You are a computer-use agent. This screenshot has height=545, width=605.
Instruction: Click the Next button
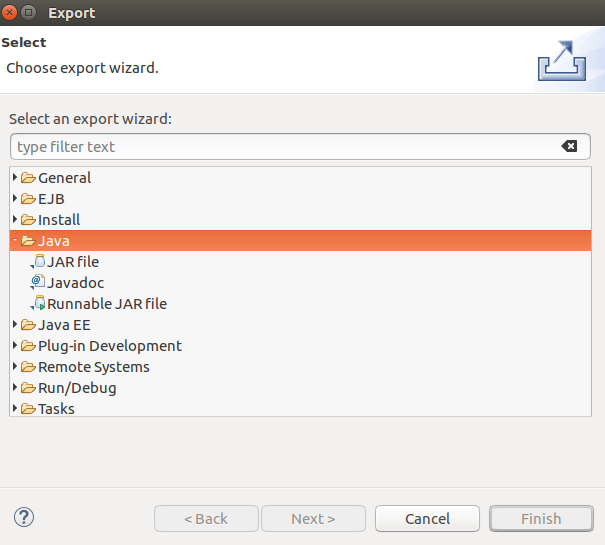[314, 519]
